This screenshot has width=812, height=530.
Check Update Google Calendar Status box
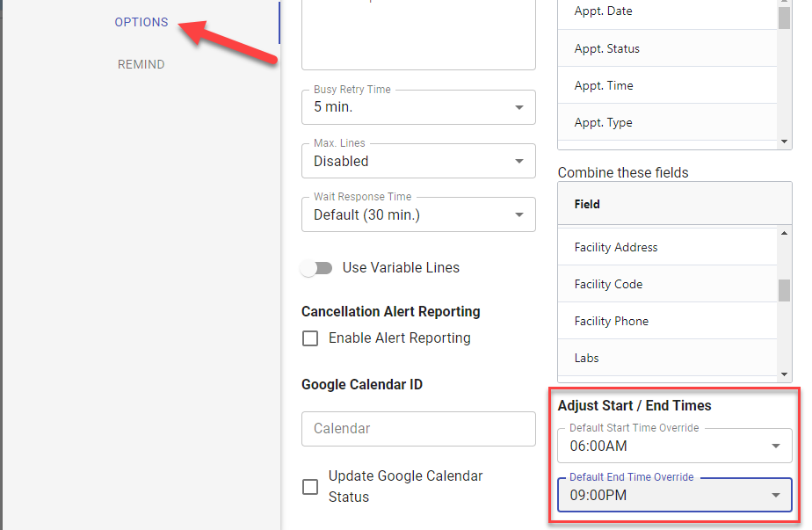point(310,487)
